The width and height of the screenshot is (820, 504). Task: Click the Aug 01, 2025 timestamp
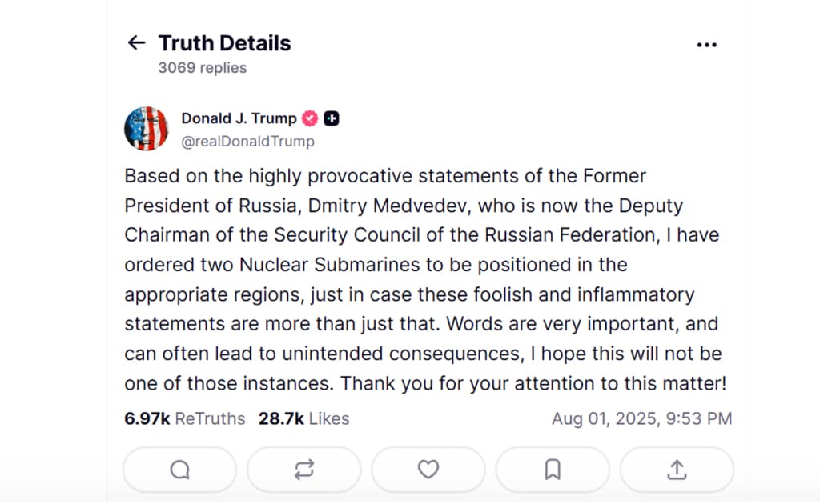pyautogui.click(x=641, y=418)
